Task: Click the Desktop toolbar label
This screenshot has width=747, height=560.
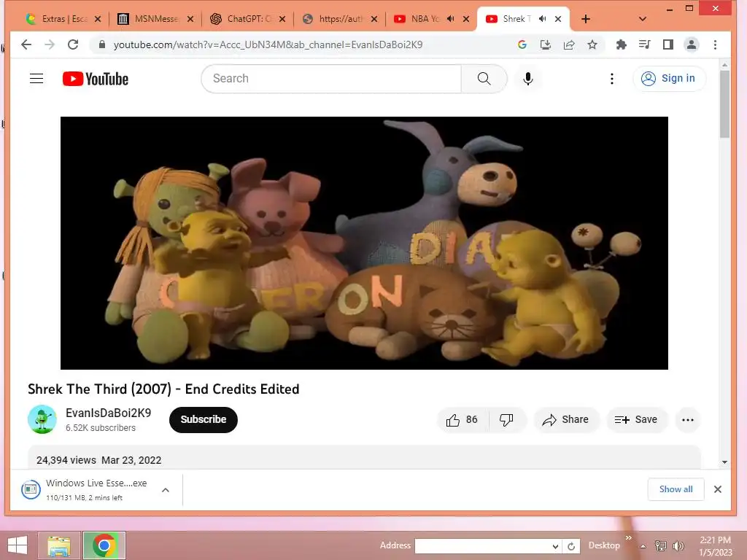Action: pos(604,545)
